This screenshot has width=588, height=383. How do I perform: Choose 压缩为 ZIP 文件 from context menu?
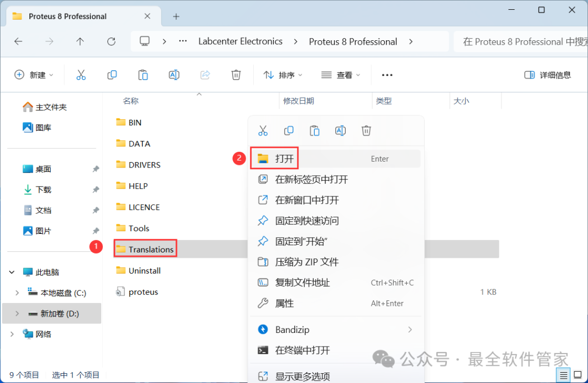(307, 262)
